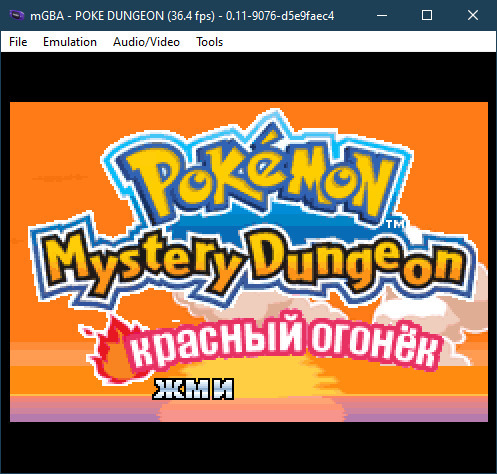Minimize the mGBA window

coord(382,15)
